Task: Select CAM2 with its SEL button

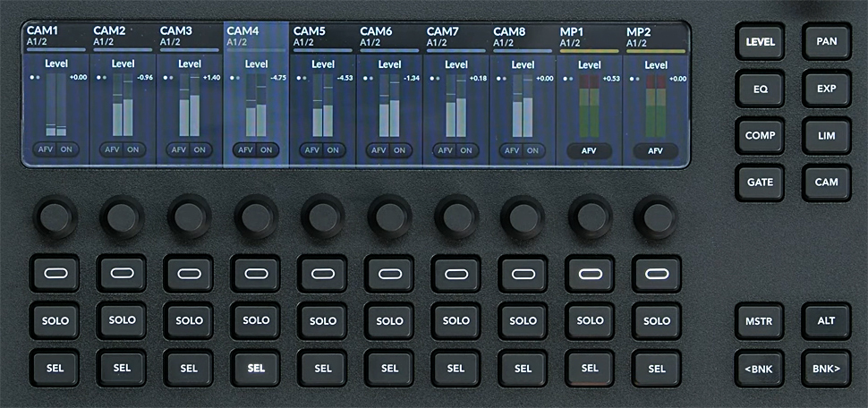Action: click(x=122, y=368)
